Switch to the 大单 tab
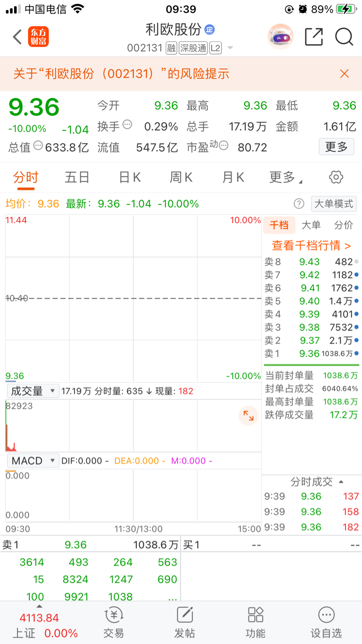362x644 pixels. pyautogui.click(x=311, y=225)
